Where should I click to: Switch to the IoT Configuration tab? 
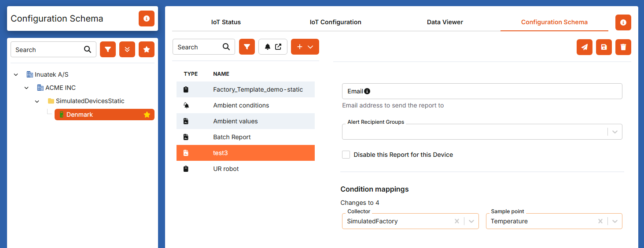[335, 22]
